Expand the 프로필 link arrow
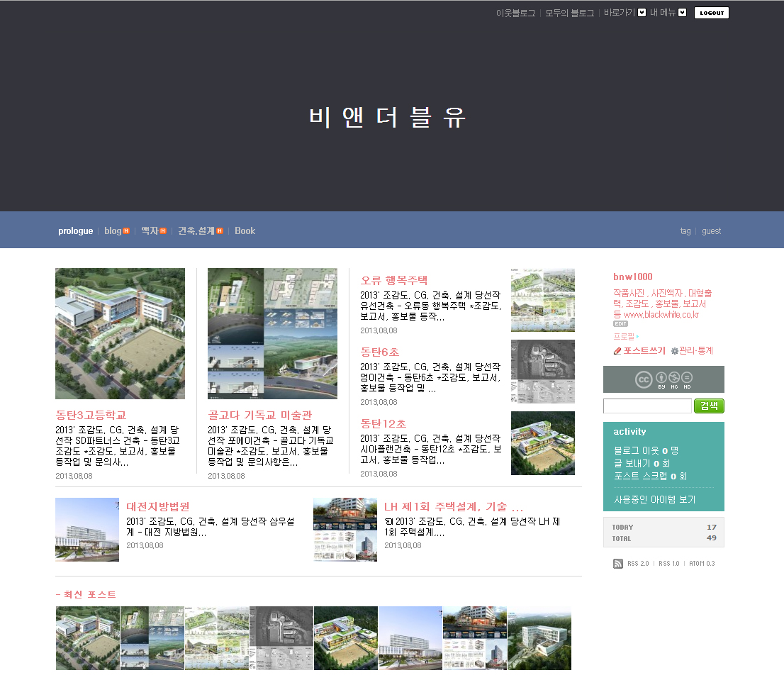This screenshot has width=784, height=685. (x=637, y=337)
